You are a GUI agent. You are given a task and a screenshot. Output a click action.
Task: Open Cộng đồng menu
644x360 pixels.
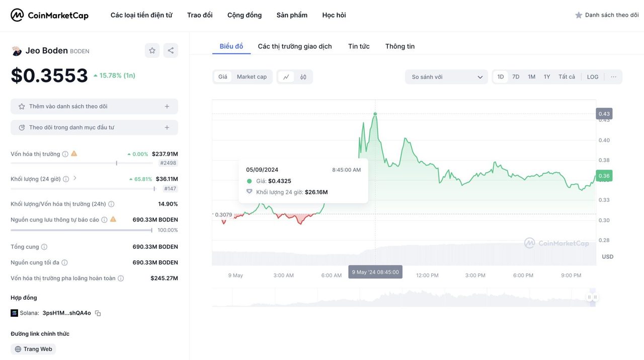click(245, 15)
